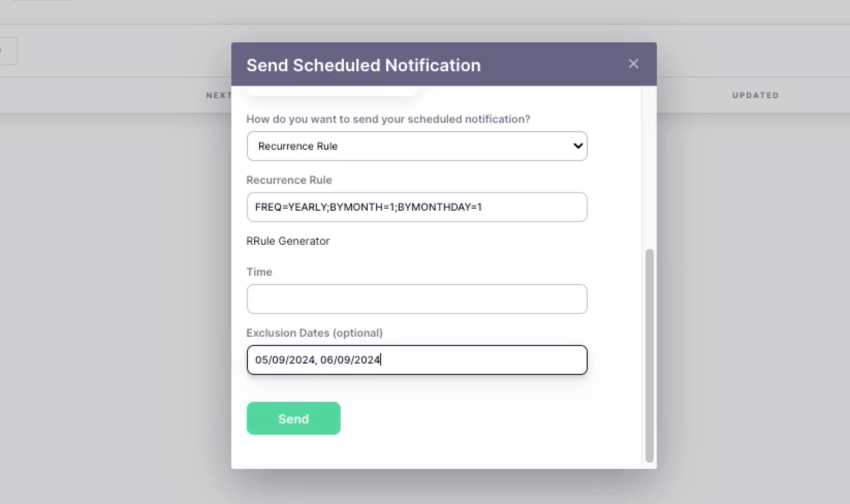This screenshot has height=504, width=850.
Task: Click the cut-off field above the question
Action: point(333,91)
